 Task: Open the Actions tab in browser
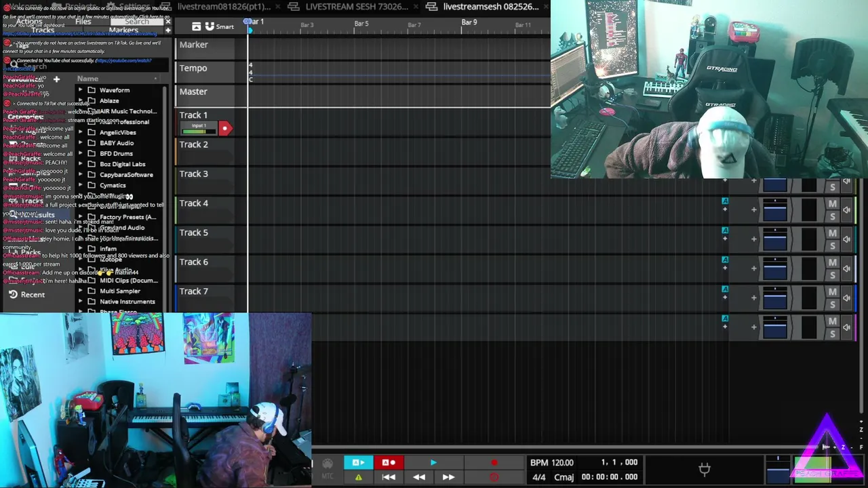click(x=29, y=22)
